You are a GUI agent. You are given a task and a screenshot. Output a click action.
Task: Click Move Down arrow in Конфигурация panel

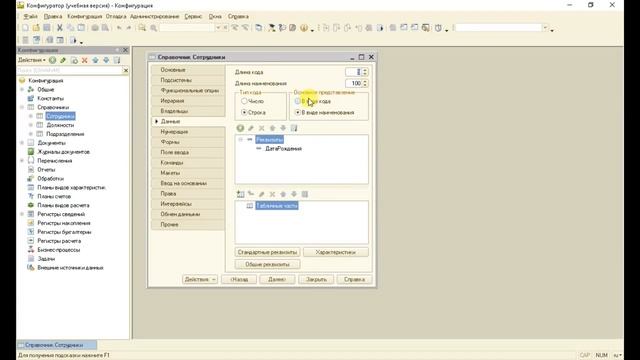(x=106, y=60)
